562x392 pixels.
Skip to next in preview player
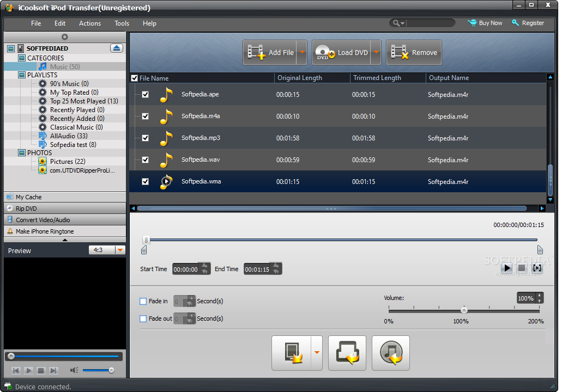53,371
